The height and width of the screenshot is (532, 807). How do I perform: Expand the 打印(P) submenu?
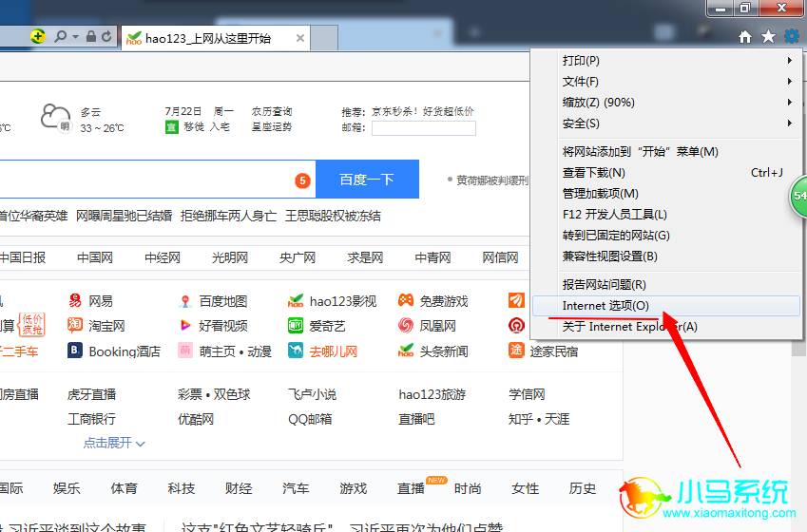click(790, 61)
